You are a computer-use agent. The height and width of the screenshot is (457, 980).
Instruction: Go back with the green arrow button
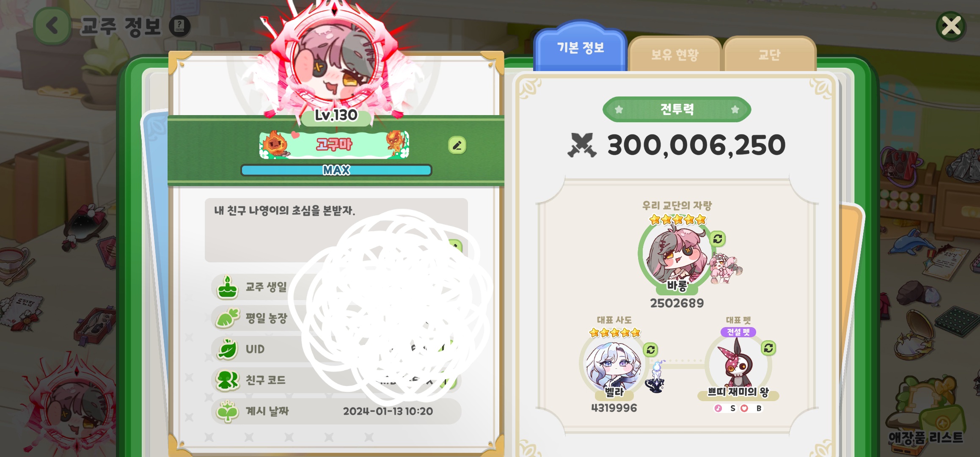tap(52, 26)
